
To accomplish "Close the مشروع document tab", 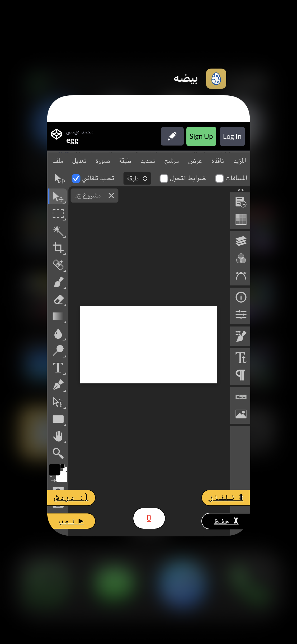I will pos(111,195).
